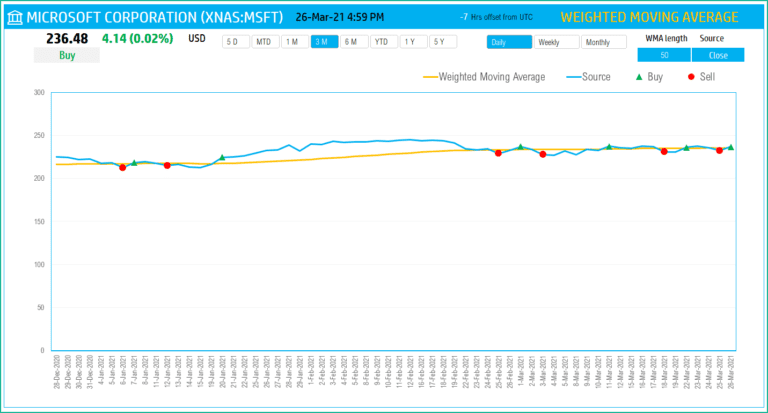Select the 5 D time range

(x=236, y=42)
